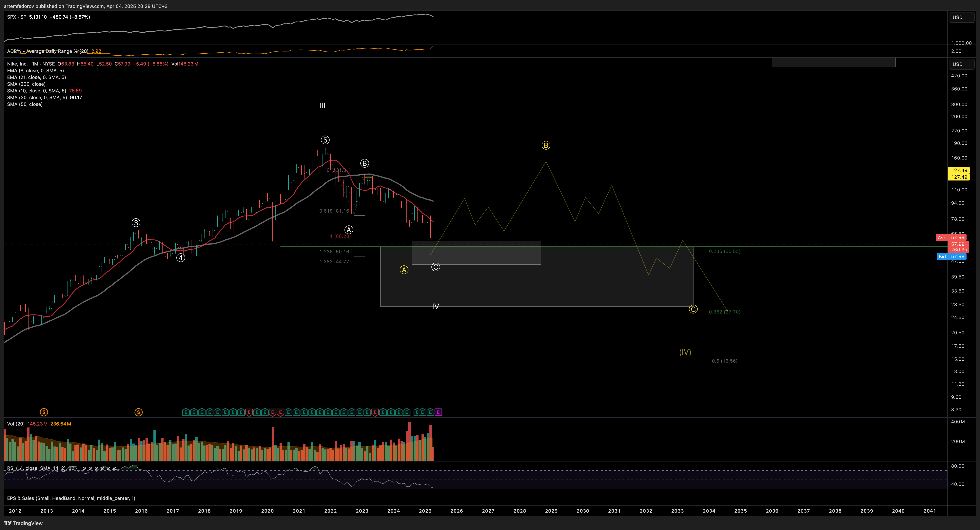This screenshot has height=530, width=980.
Task: Select the white IV wave label
Action: (x=436, y=306)
